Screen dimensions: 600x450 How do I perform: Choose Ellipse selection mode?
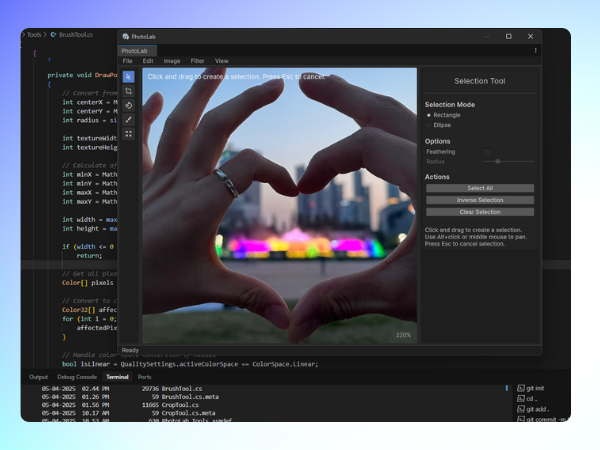pyautogui.click(x=429, y=125)
